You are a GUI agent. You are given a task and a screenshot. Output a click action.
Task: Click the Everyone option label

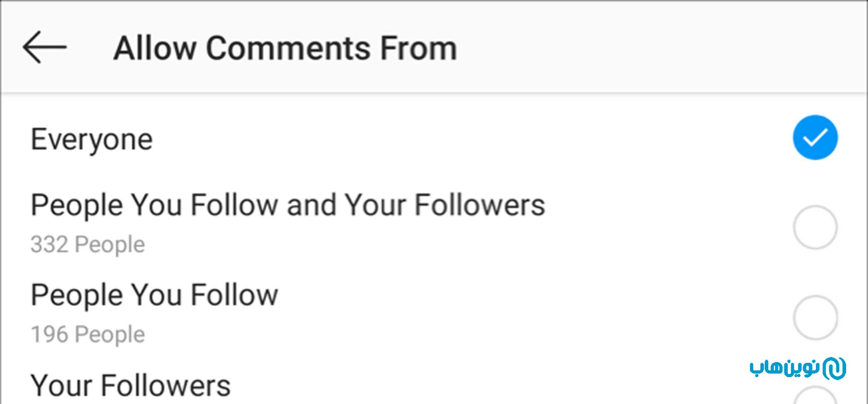(x=92, y=140)
